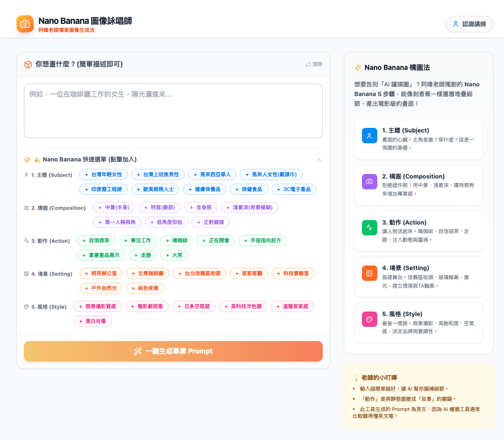The width and height of the screenshot is (504, 440).
Task: Click the image description text area
Action: [173, 111]
